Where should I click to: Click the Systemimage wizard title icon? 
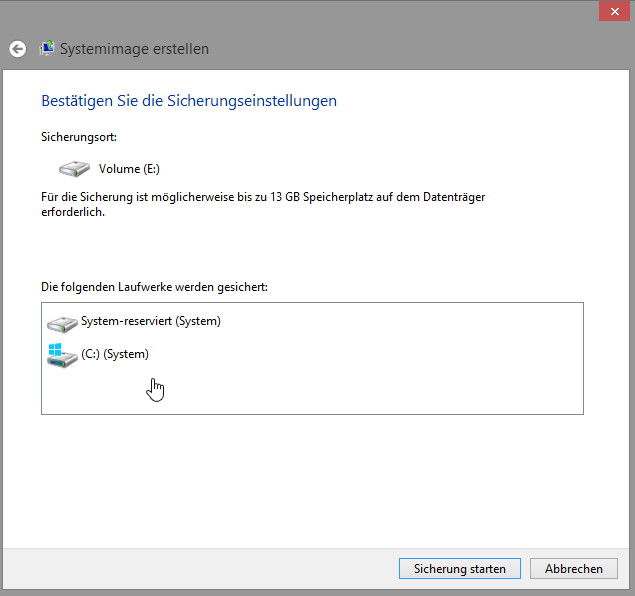[47, 49]
